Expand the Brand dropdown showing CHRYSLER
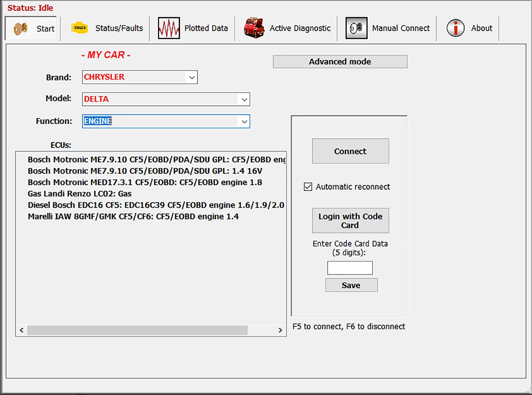Viewport: 532px width, 395px height. [x=192, y=77]
